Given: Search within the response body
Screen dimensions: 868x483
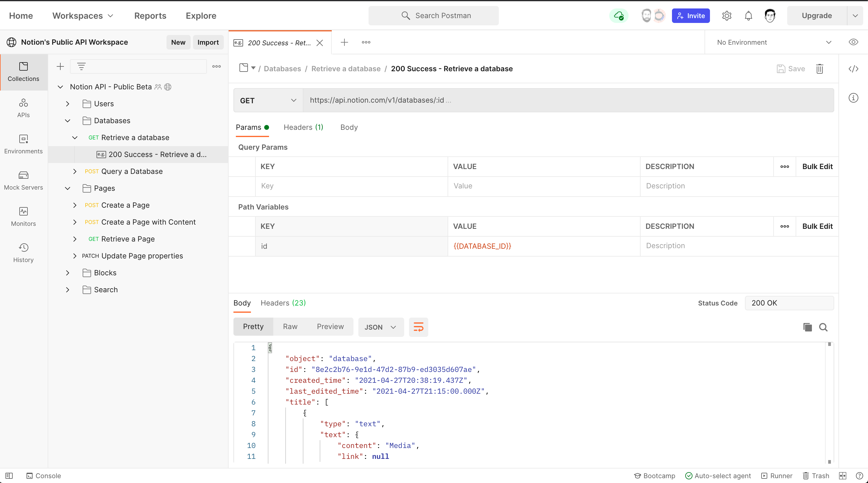Looking at the screenshot, I should click(x=823, y=327).
